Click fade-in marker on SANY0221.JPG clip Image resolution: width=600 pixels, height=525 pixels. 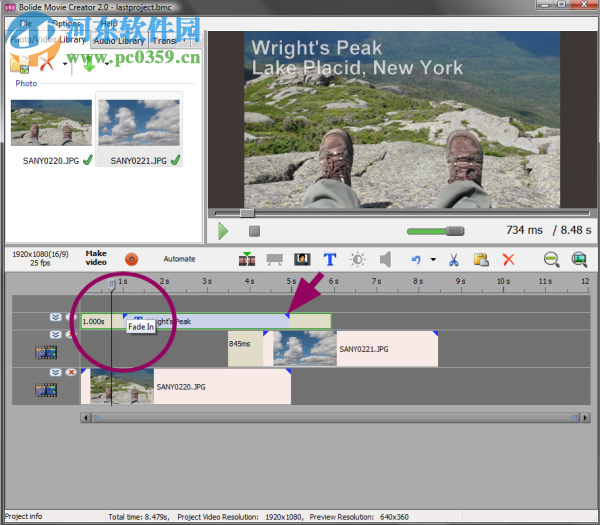coord(266,334)
